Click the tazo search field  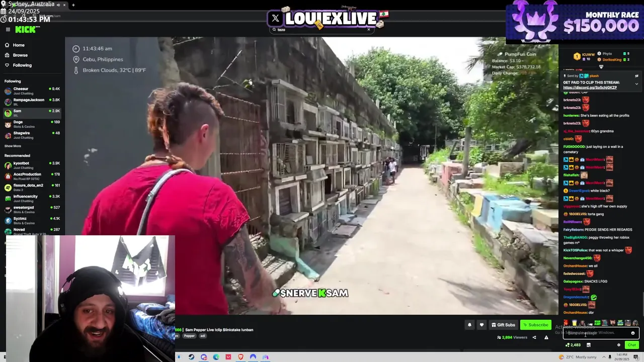(x=321, y=30)
